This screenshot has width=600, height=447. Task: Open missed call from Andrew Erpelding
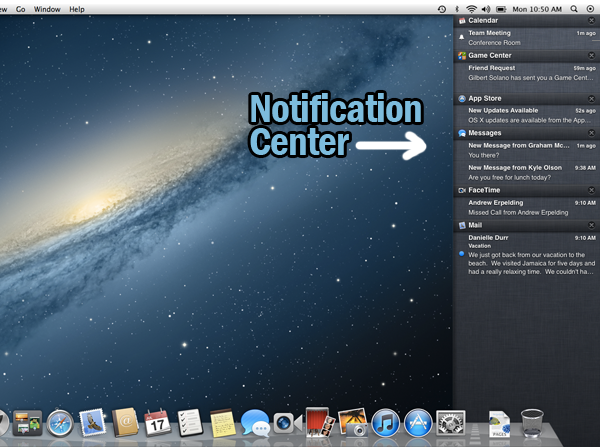tap(527, 207)
